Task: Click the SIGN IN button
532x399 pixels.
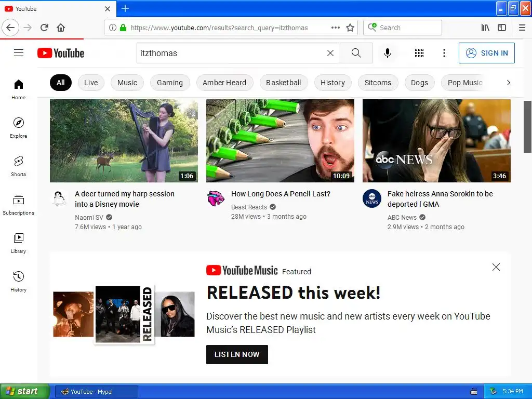Action: [x=486, y=53]
